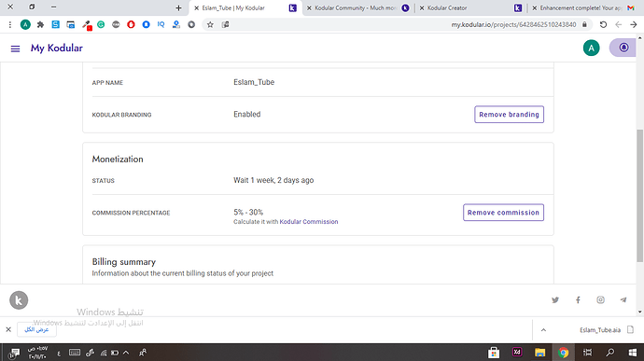Click the Enabled branding value
Screen dimensions: 644x361
pos(246,114)
